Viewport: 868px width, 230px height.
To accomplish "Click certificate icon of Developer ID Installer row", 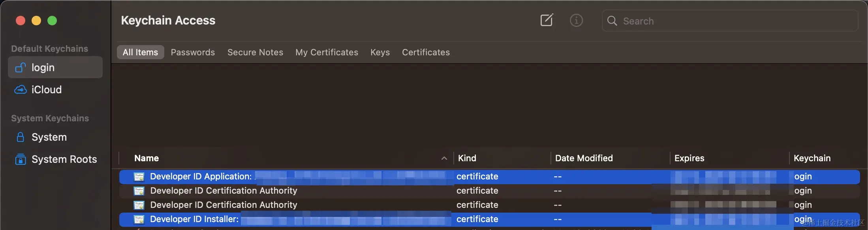I will (x=139, y=219).
